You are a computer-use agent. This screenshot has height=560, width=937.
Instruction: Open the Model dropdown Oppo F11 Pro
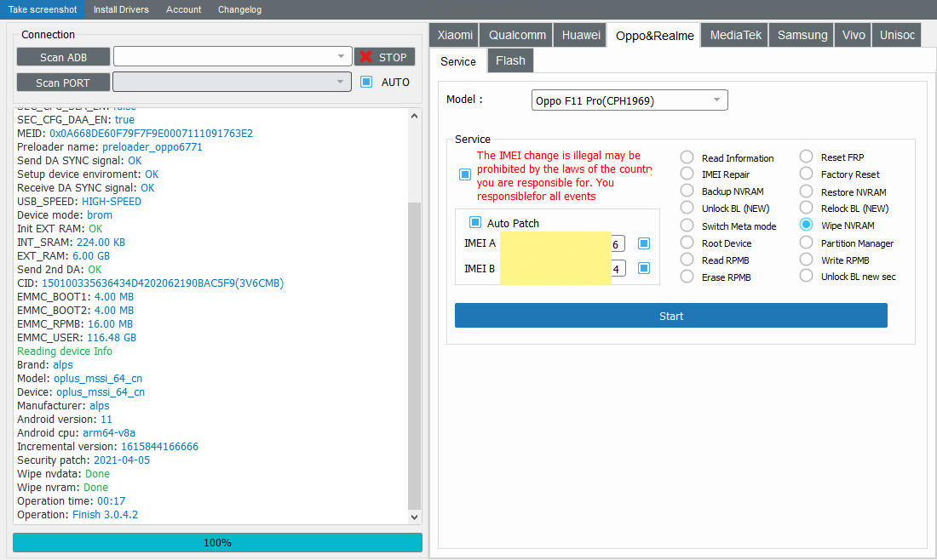tap(629, 100)
